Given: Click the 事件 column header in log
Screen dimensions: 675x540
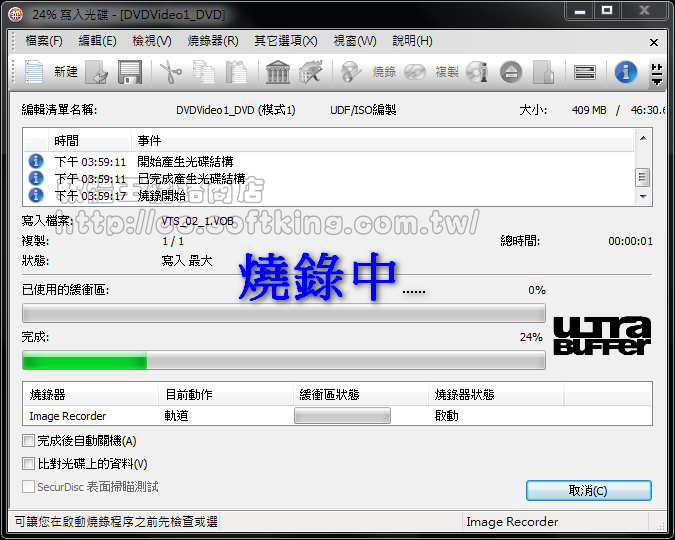Looking at the screenshot, I should pyautogui.click(x=149, y=141).
